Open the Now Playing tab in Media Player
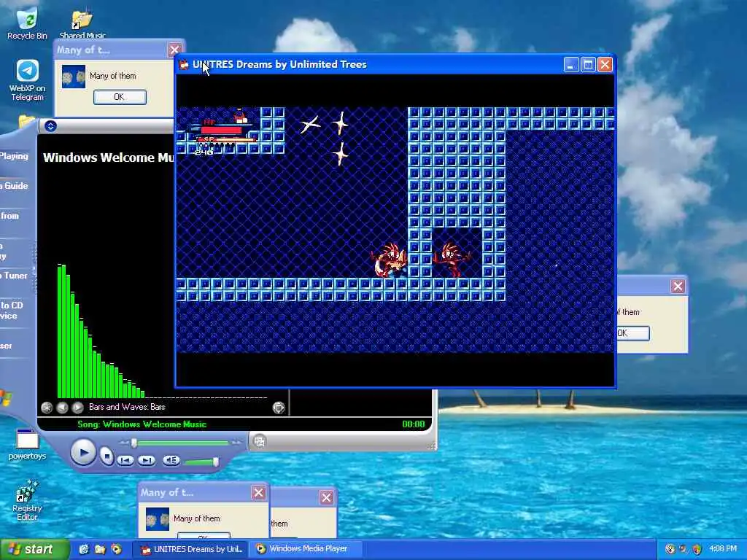747x560 pixels. [x=14, y=156]
